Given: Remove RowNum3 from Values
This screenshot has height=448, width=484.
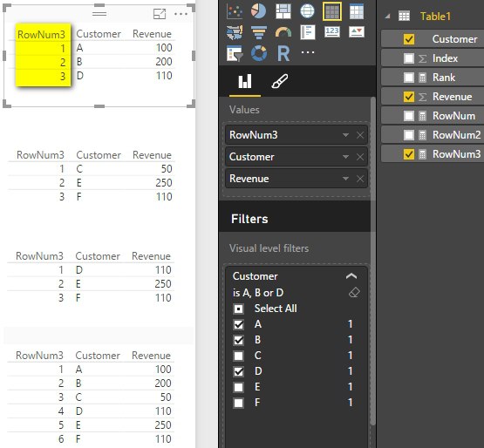Looking at the screenshot, I should [360, 135].
